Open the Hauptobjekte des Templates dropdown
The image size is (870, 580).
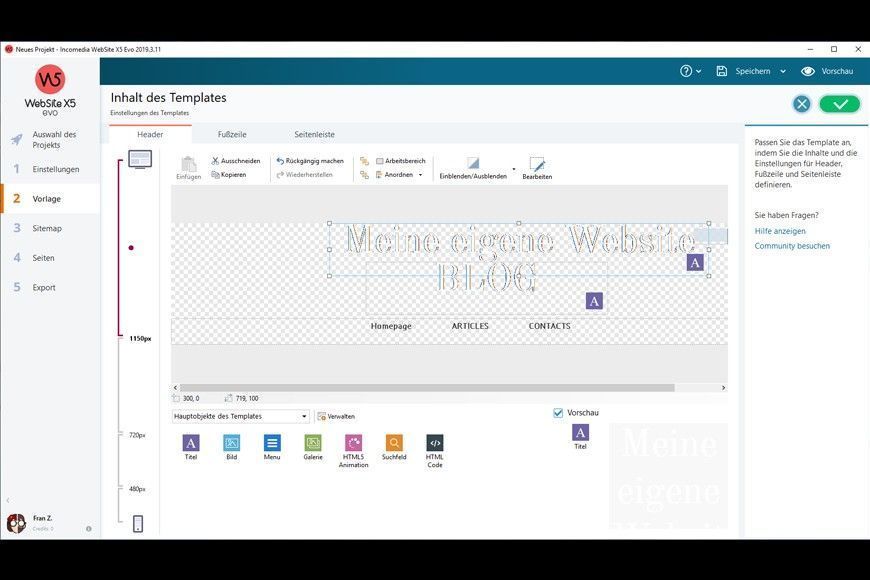coord(241,416)
